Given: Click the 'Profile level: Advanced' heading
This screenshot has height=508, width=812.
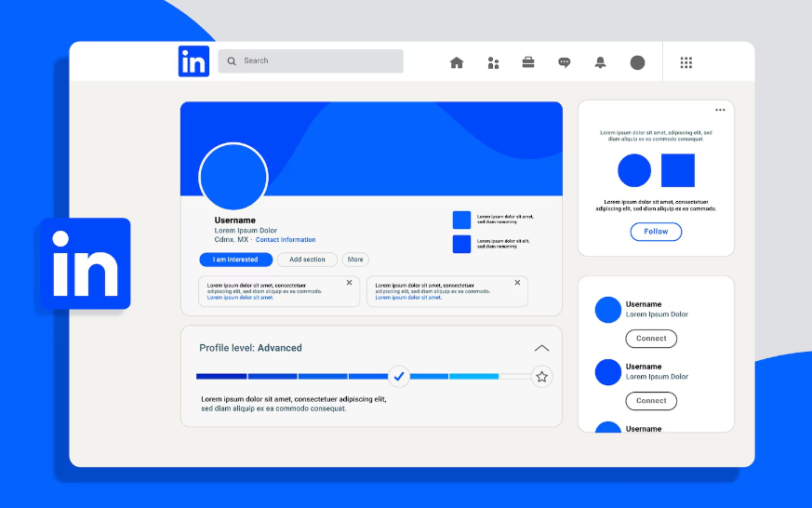Looking at the screenshot, I should point(250,348).
